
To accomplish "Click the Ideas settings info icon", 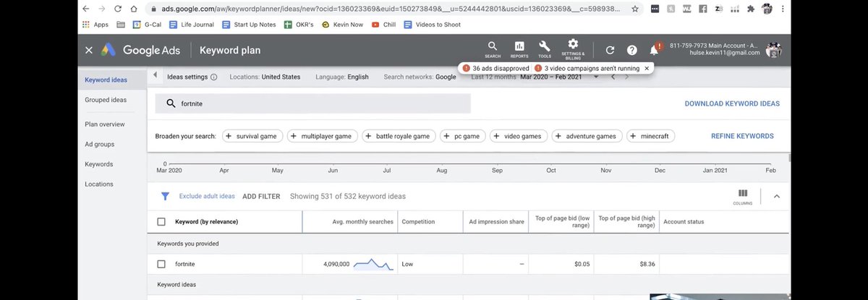I will tap(213, 77).
